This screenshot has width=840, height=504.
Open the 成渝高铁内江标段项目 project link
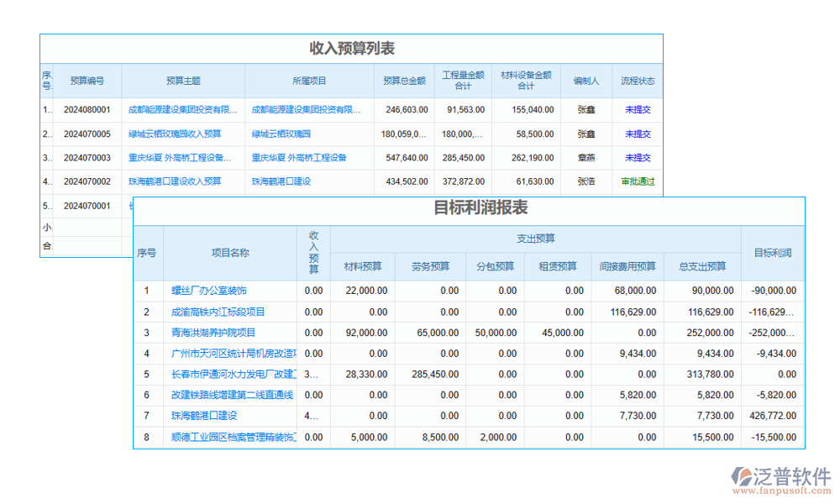(218, 312)
